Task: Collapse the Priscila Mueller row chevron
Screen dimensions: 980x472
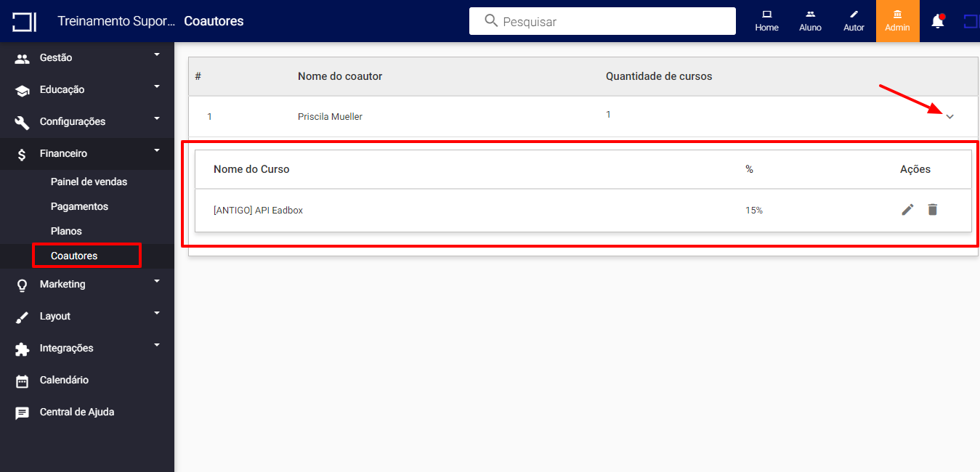Action: [x=949, y=116]
